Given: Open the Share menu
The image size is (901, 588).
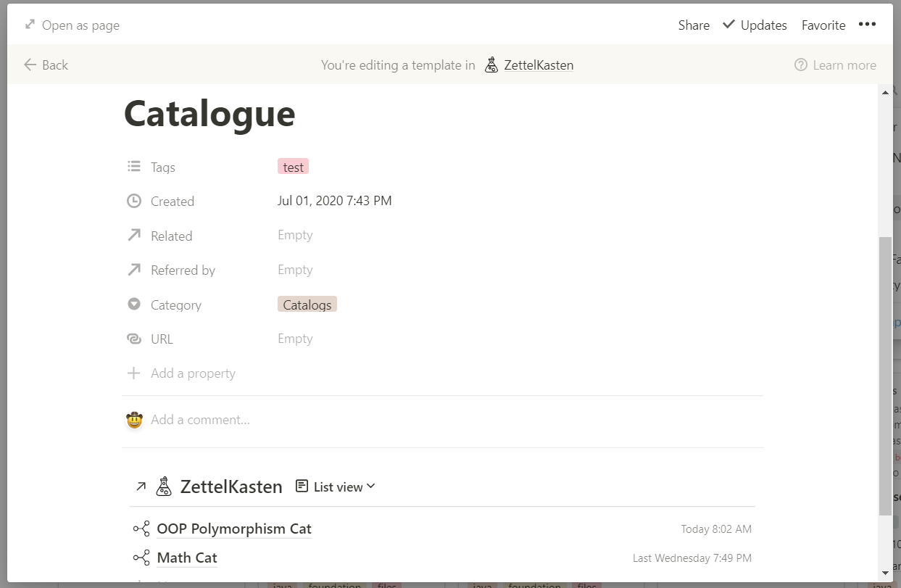Looking at the screenshot, I should 694,25.
